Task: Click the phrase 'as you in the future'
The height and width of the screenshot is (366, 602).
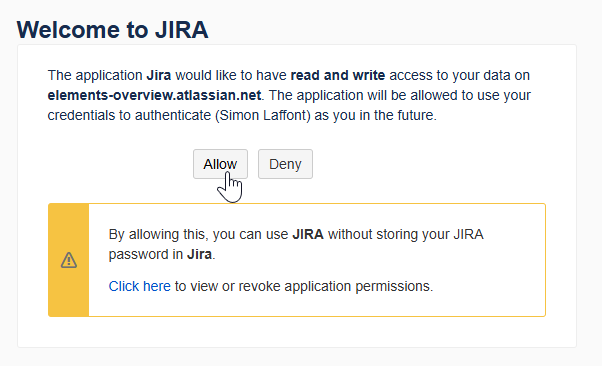Action: pyautogui.click(x=374, y=115)
